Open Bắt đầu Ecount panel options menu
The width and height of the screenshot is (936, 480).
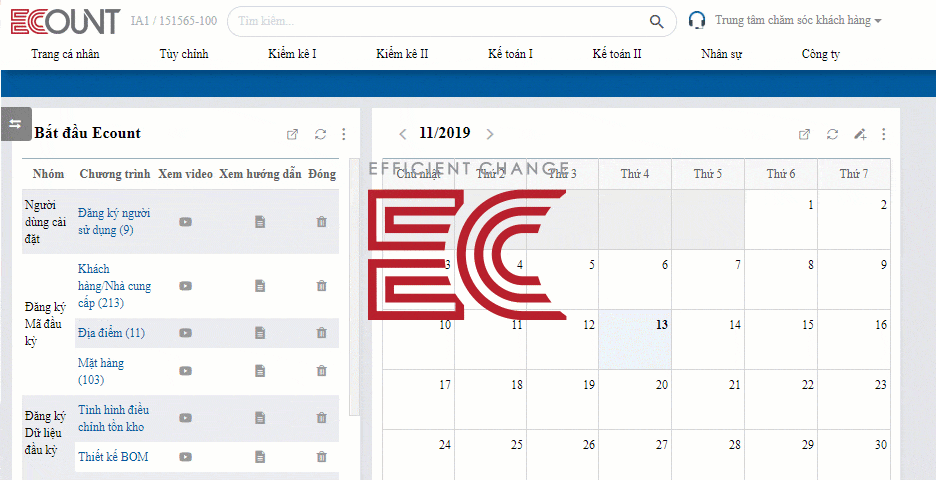tap(343, 134)
